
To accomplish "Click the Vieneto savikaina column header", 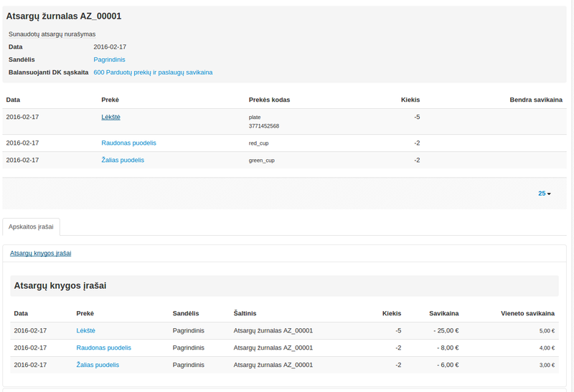I will click(x=527, y=313).
